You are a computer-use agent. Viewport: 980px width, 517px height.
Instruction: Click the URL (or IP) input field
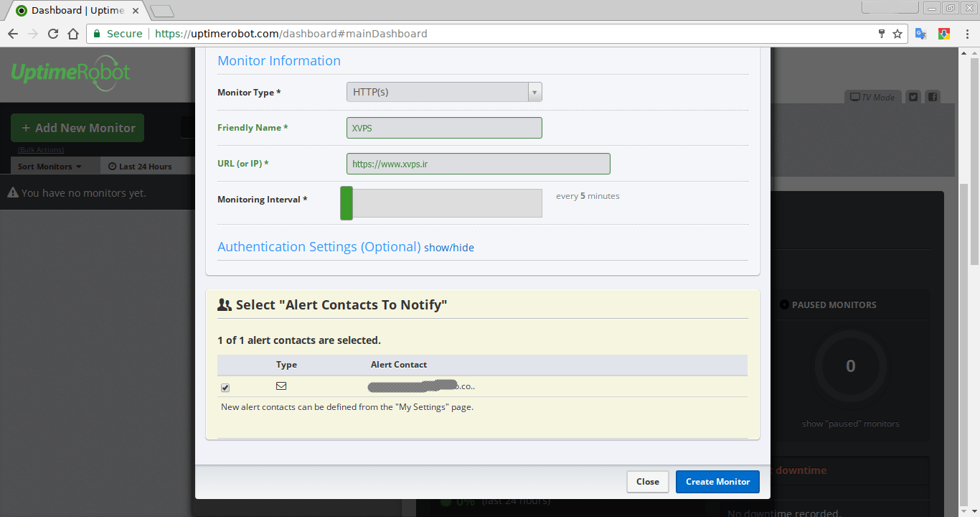click(479, 164)
